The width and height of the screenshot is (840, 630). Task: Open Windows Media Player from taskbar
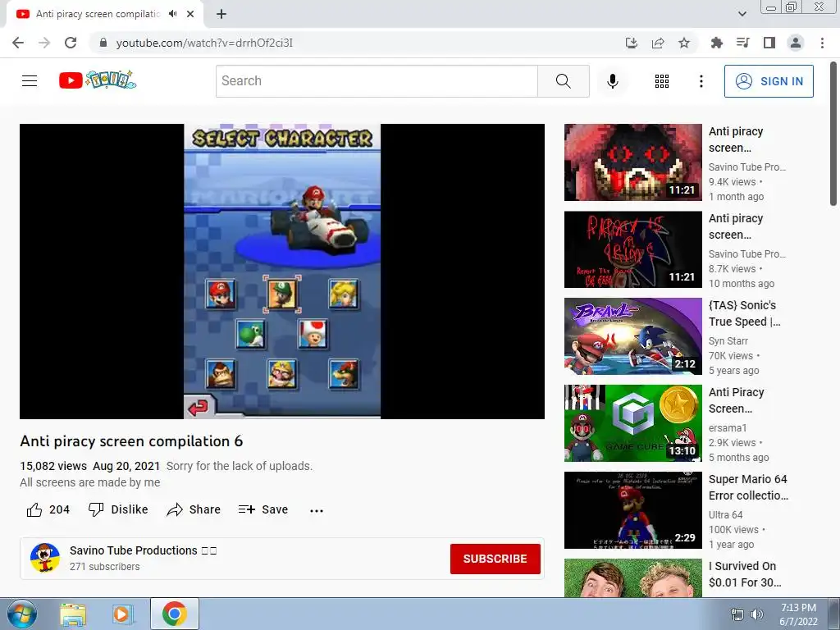click(122, 614)
